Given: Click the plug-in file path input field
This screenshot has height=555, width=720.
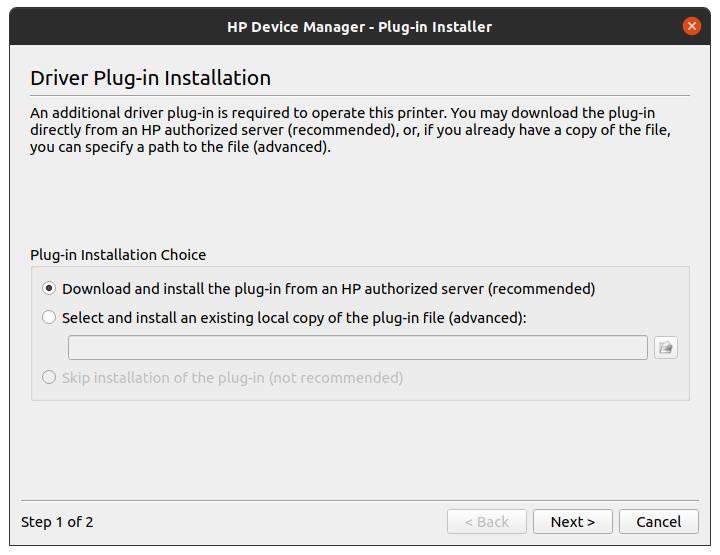Looking at the screenshot, I should pyautogui.click(x=358, y=348).
